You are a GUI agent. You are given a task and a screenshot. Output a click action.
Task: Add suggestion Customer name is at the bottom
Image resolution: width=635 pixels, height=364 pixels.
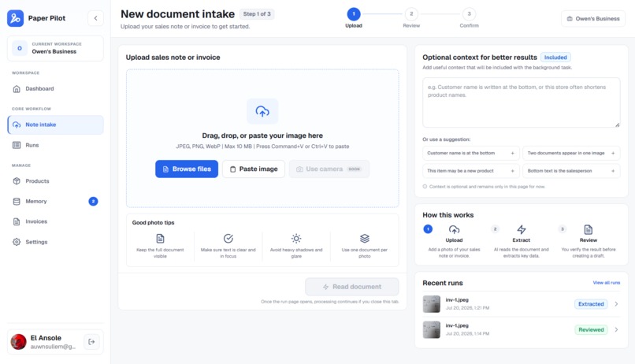click(470, 153)
